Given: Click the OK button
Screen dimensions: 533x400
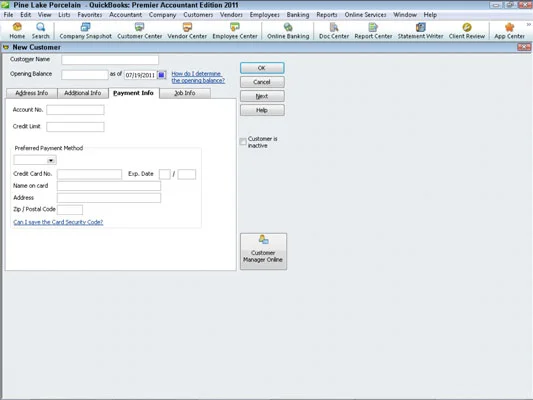Looking at the screenshot, I should pyautogui.click(x=262, y=68).
